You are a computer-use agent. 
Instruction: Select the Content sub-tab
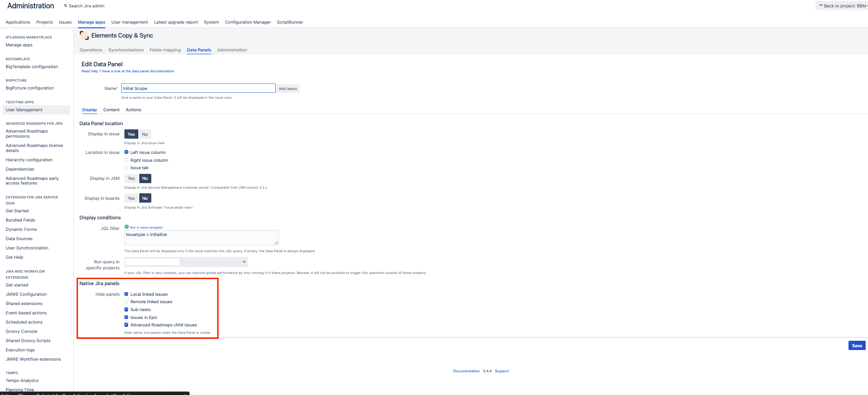pyautogui.click(x=111, y=110)
